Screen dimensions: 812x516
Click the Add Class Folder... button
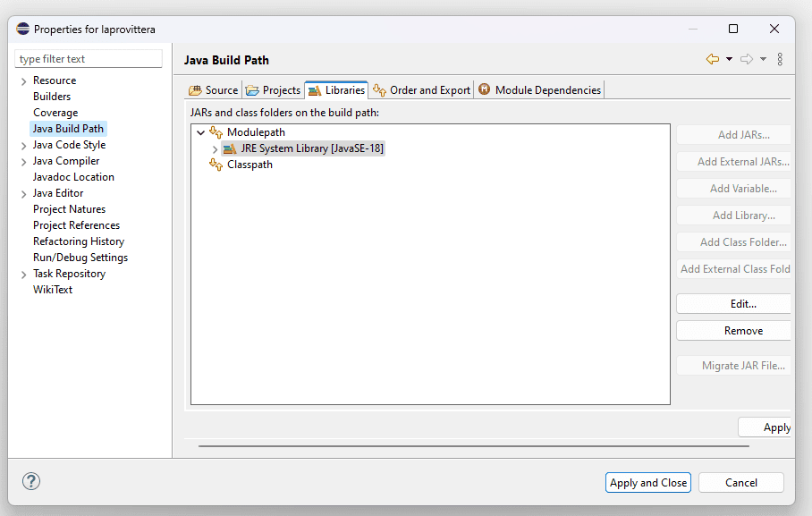coord(734,242)
